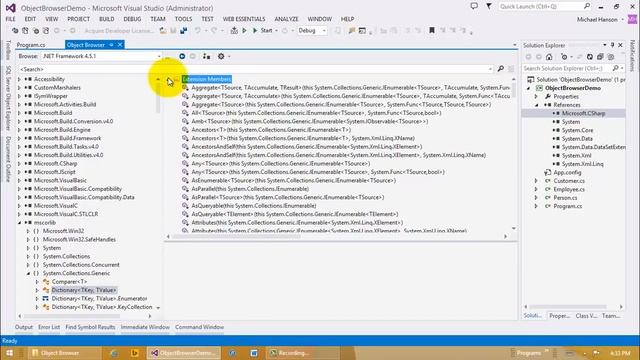Screen dimensions: 640x360
Task: Click the Object Browser folder taskbar button
Action: pyautogui.click(x=64, y=353)
